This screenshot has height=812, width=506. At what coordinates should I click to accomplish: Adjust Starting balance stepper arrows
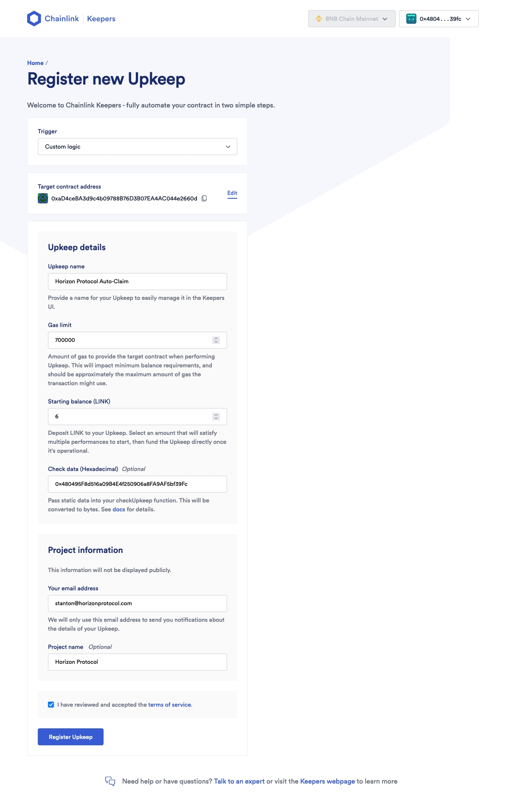point(216,417)
